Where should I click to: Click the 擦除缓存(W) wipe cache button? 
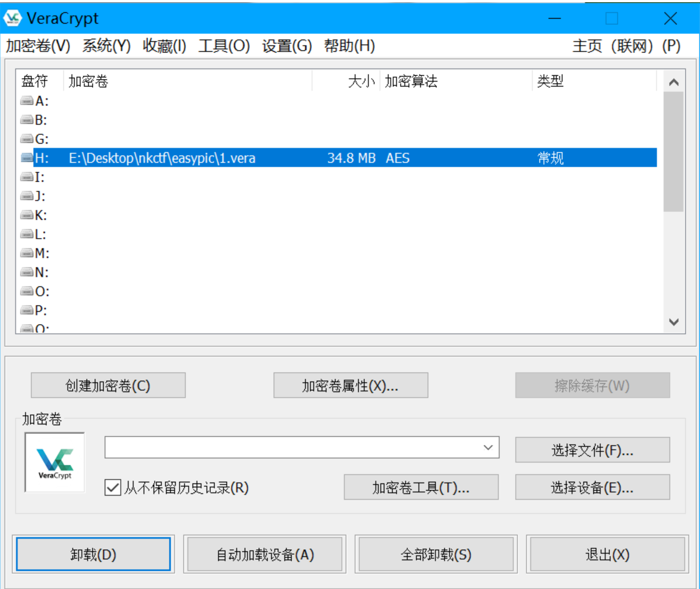[x=592, y=385]
